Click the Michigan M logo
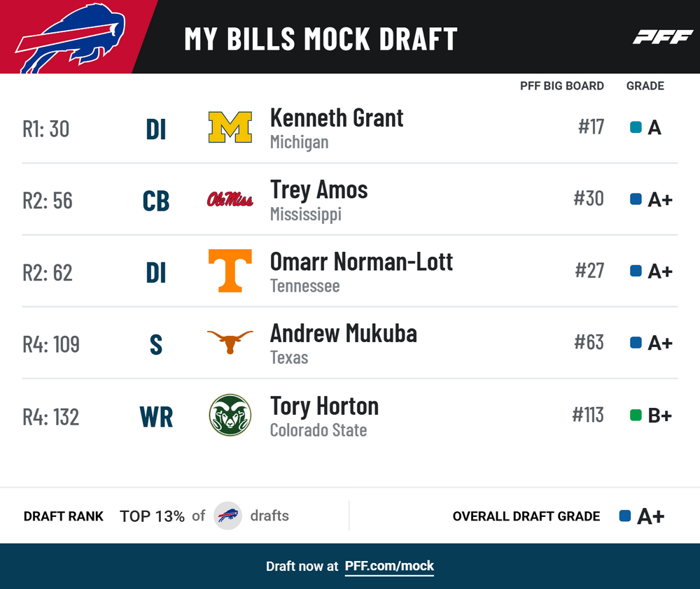Image resolution: width=700 pixels, height=589 pixels. [230, 127]
